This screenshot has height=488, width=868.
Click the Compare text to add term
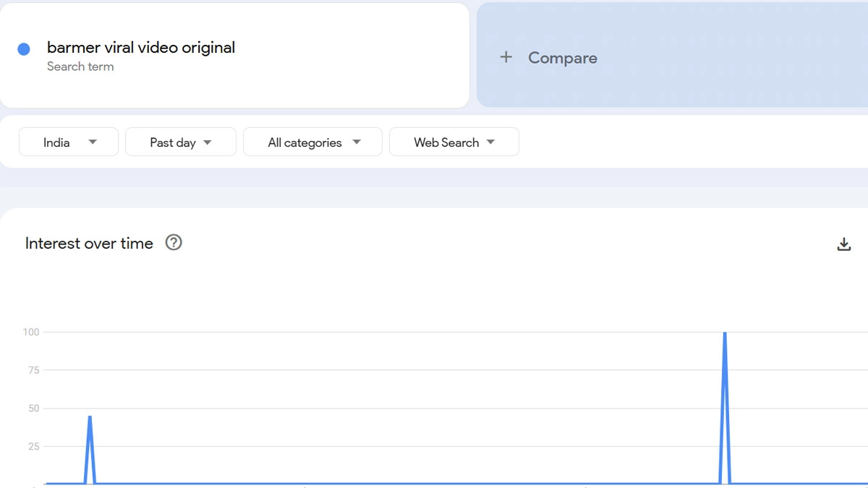(x=563, y=58)
